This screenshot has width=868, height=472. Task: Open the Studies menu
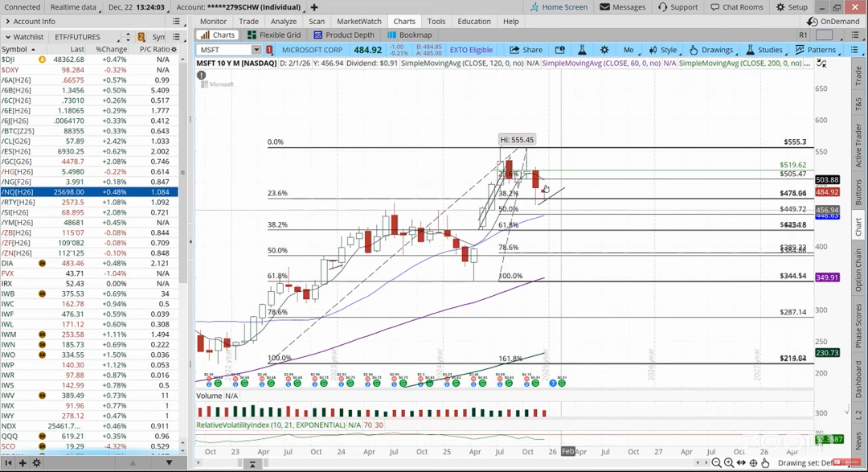click(x=764, y=50)
